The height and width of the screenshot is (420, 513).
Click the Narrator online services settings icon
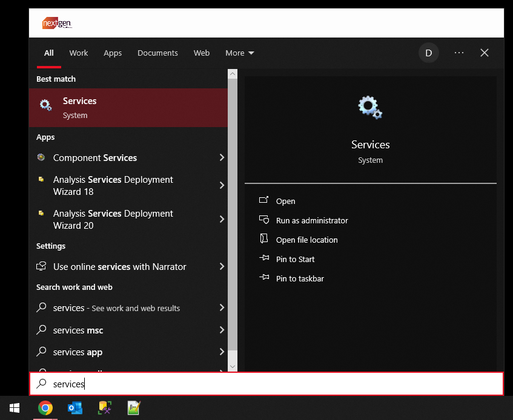tap(41, 266)
